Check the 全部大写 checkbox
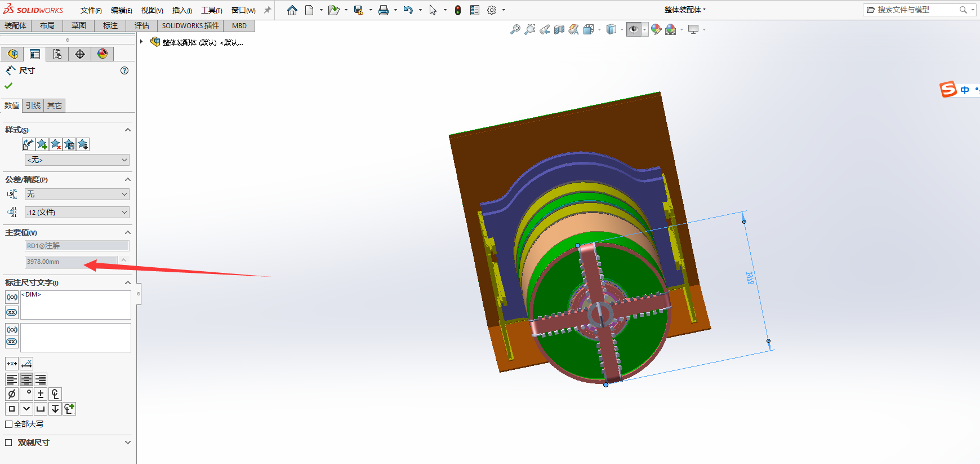Image resolution: width=980 pixels, height=464 pixels. coord(8,424)
